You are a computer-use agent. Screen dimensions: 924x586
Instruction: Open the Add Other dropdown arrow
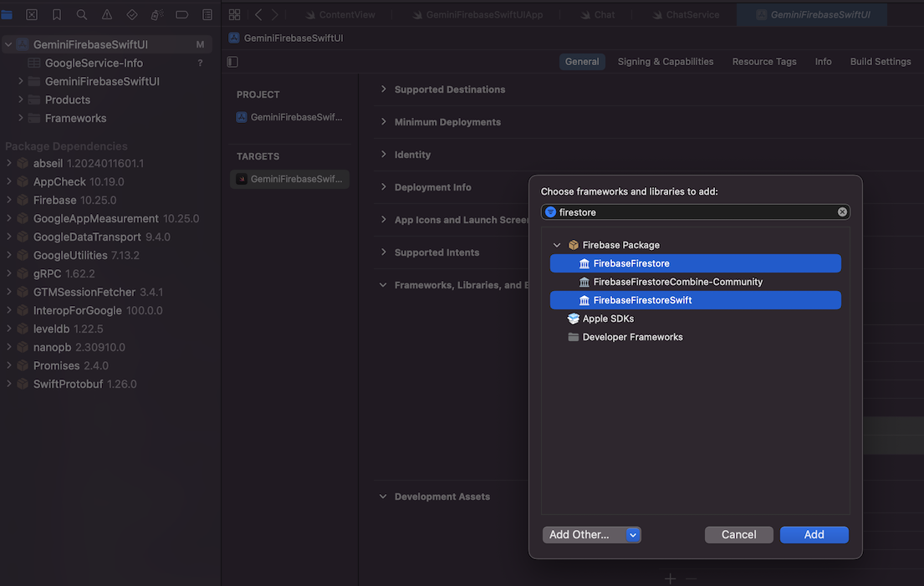633,535
